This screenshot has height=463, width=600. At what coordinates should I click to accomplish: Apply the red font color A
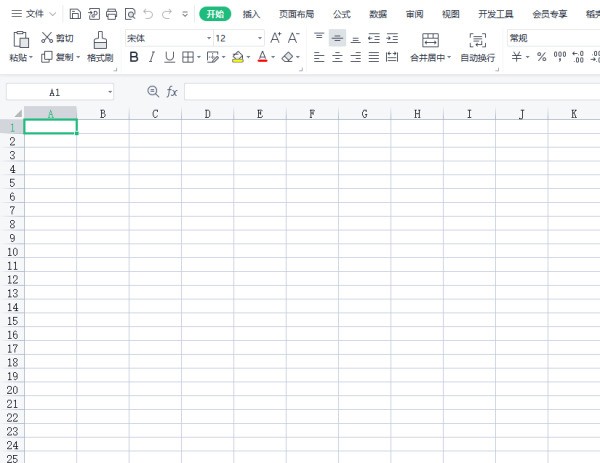click(262, 57)
